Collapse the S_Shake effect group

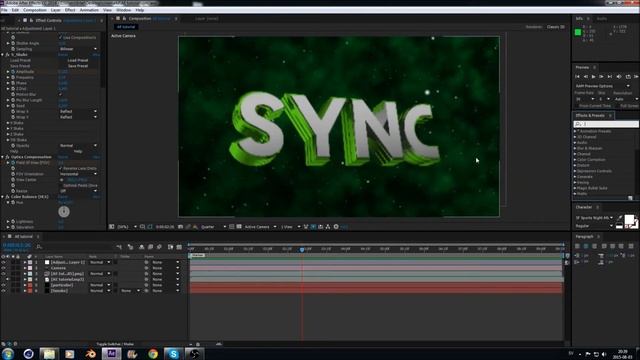coord(2,54)
